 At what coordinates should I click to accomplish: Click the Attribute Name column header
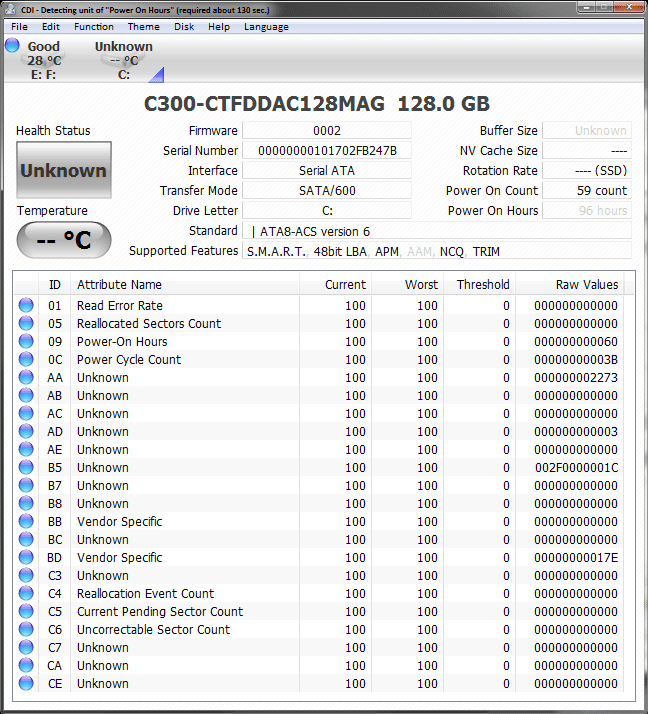185,285
